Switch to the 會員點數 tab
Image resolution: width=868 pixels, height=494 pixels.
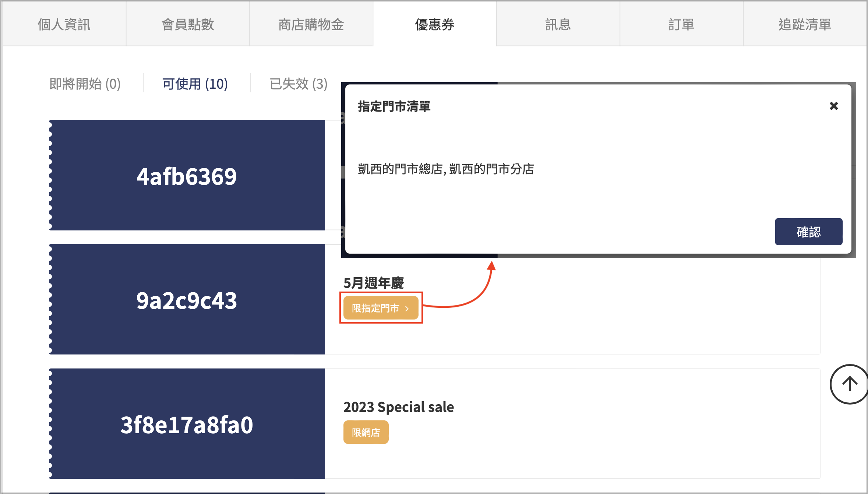click(x=188, y=24)
